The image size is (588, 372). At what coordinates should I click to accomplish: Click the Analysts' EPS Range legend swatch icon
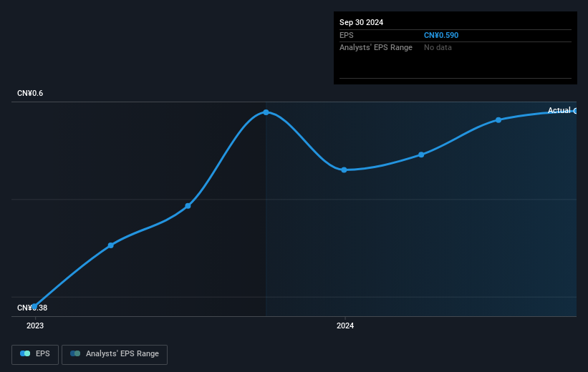[x=75, y=353]
